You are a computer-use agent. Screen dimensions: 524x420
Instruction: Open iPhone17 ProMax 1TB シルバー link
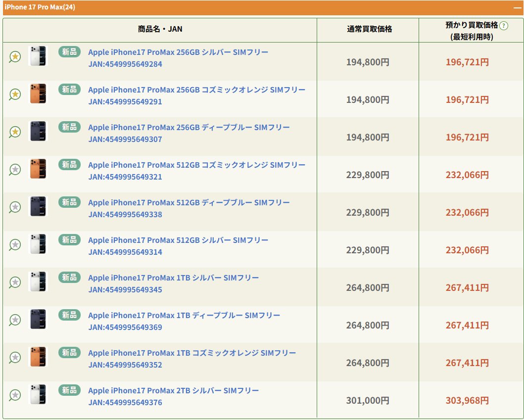tap(174, 278)
